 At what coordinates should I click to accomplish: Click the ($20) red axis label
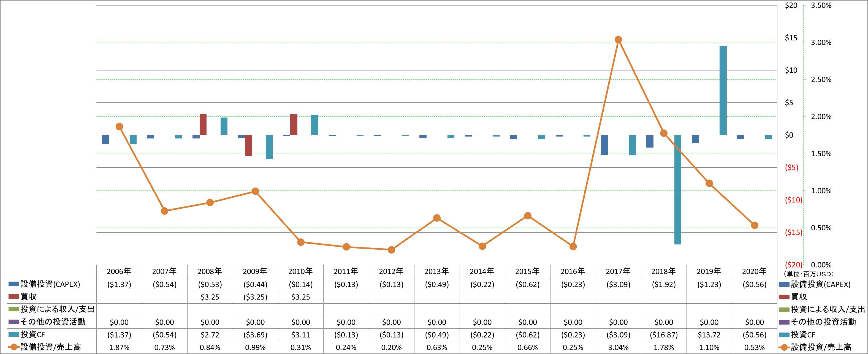click(x=794, y=265)
